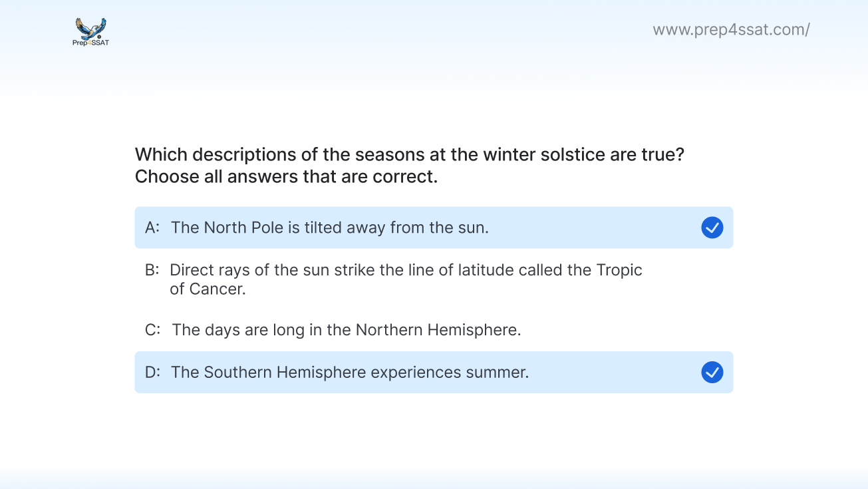Click the "C:" option letter label

point(152,329)
